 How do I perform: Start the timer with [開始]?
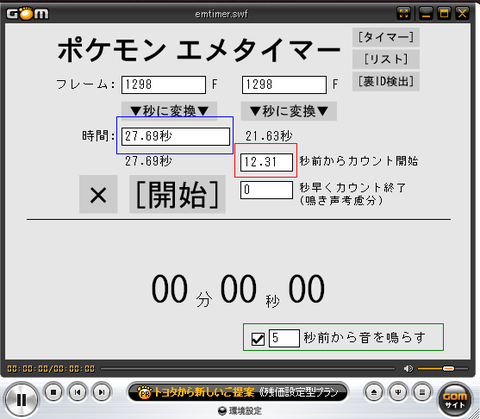(177, 194)
